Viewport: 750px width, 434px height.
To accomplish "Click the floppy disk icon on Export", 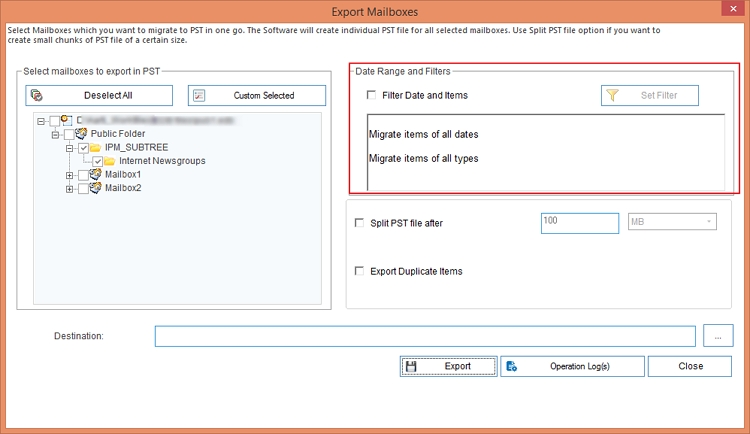I will (x=410, y=366).
